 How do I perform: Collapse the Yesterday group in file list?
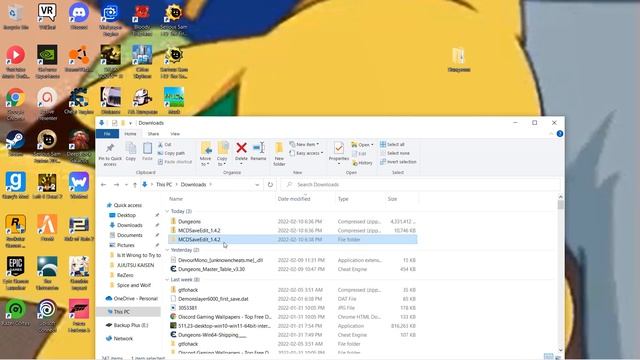(167, 250)
